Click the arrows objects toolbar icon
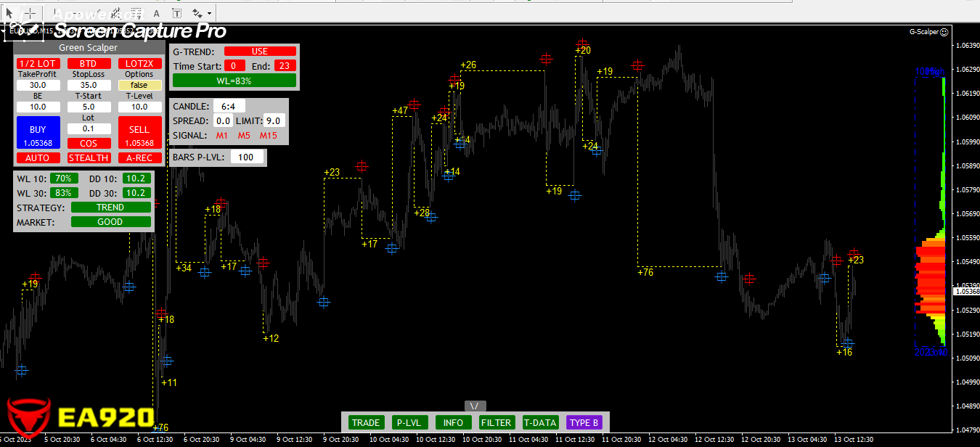 pos(197,13)
